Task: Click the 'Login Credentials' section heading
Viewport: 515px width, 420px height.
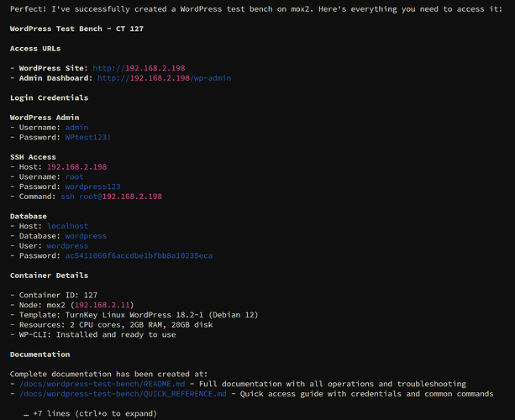Action: pyautogui.click(x=49, y=97)
